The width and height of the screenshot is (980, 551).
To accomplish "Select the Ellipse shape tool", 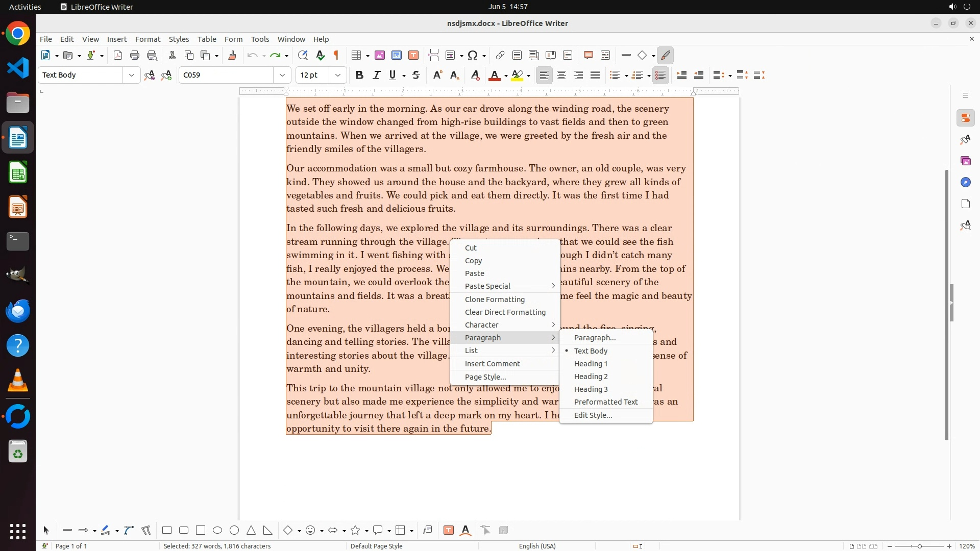I will click(x=217, y=531).
